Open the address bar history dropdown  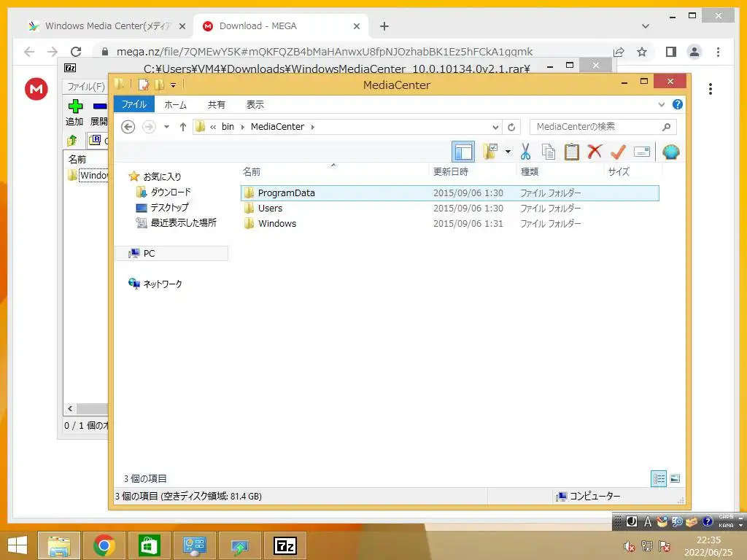495,127
